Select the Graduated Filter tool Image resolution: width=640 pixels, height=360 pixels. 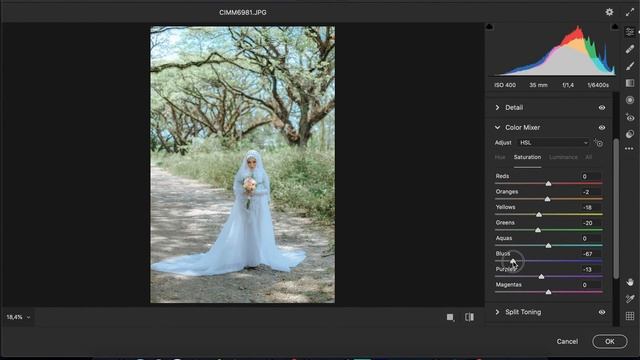click(630, 83)
